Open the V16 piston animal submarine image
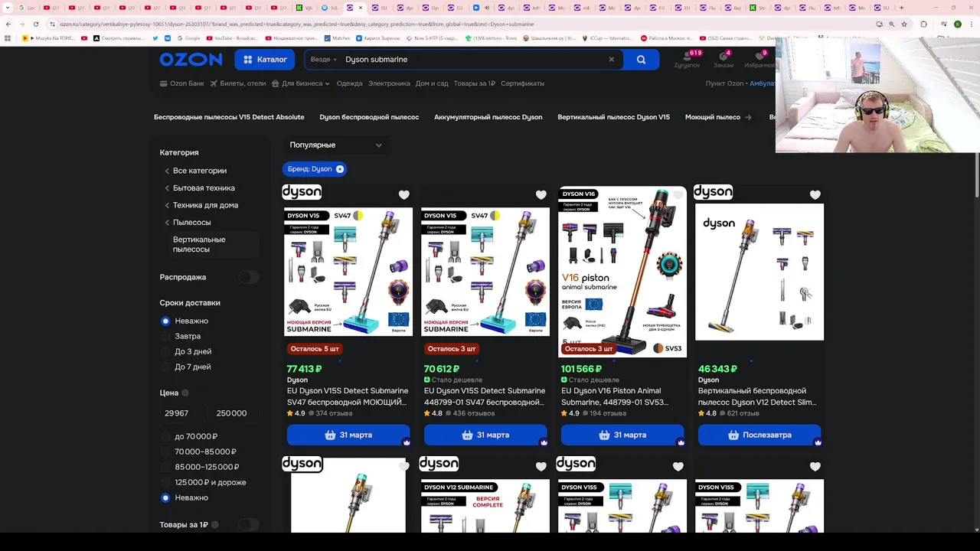980x551 pixels. [x=622, y=272]
